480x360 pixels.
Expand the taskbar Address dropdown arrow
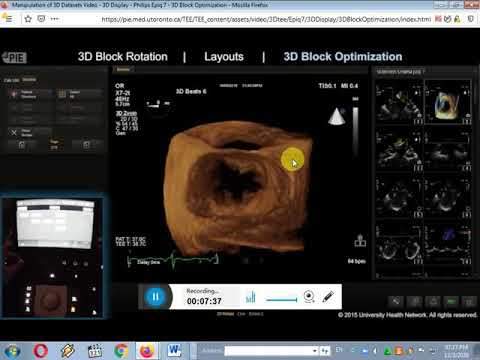click(x=315, y=351)
